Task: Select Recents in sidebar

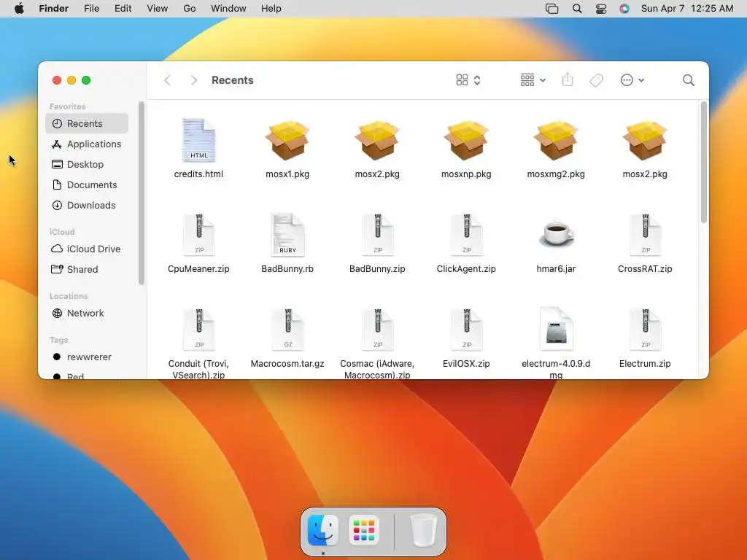Action: (87, 123)
